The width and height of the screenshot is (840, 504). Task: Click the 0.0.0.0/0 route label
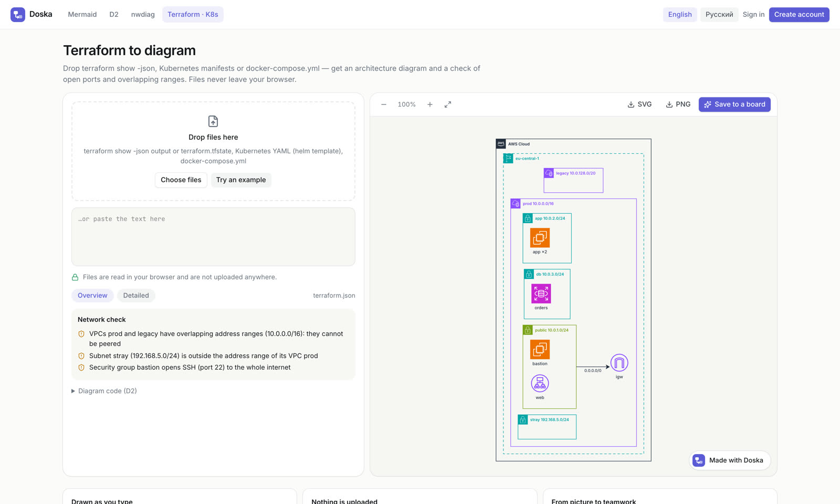pos(593,371)
